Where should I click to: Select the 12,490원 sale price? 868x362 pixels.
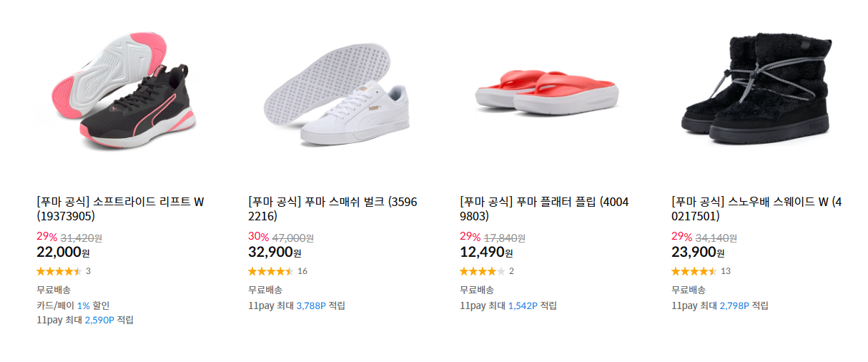(486, 252)
